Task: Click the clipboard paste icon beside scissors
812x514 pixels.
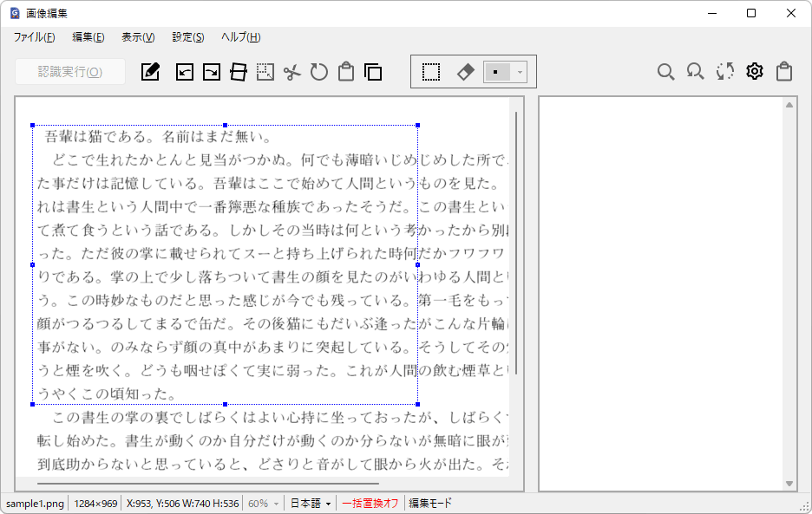Action: (346, 72)
